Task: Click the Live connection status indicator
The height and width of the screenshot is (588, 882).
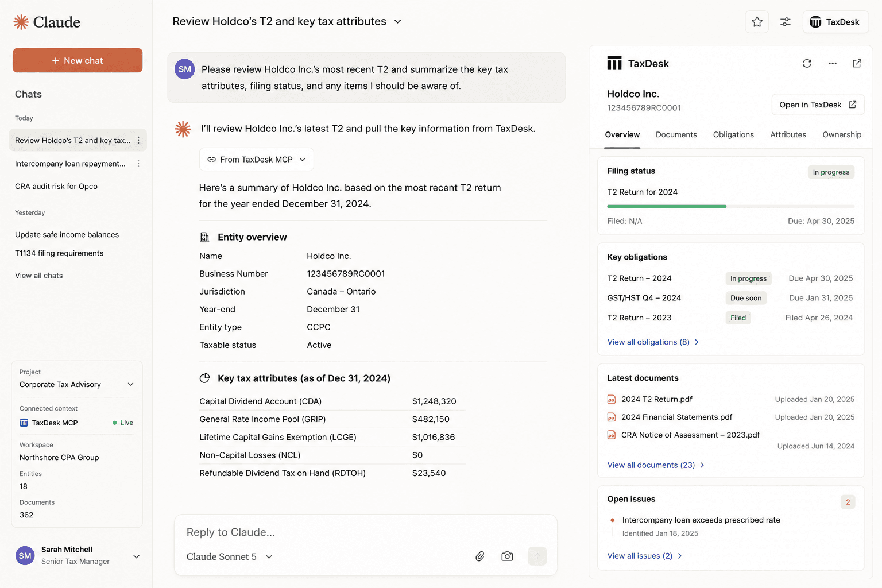Action: [123, 423]
